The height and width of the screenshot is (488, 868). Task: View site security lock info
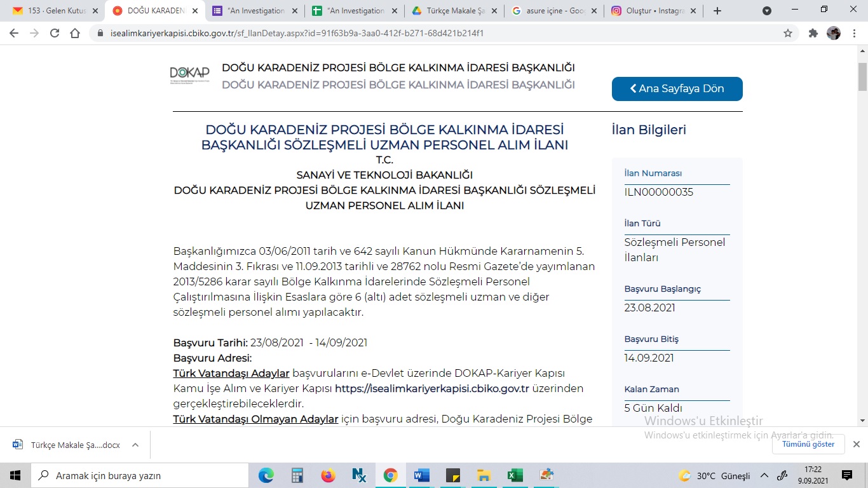click(100, 33)
